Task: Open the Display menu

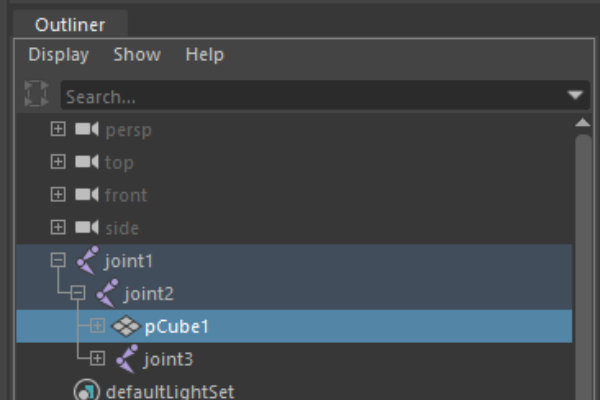Action: 59,54
